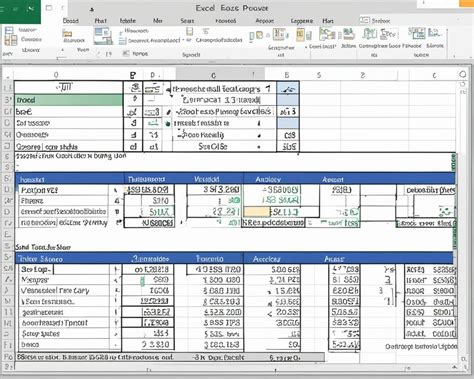Select the 'Oomoogs' cell
Screen dimensions: 474x379
click(x=69, y=135)
